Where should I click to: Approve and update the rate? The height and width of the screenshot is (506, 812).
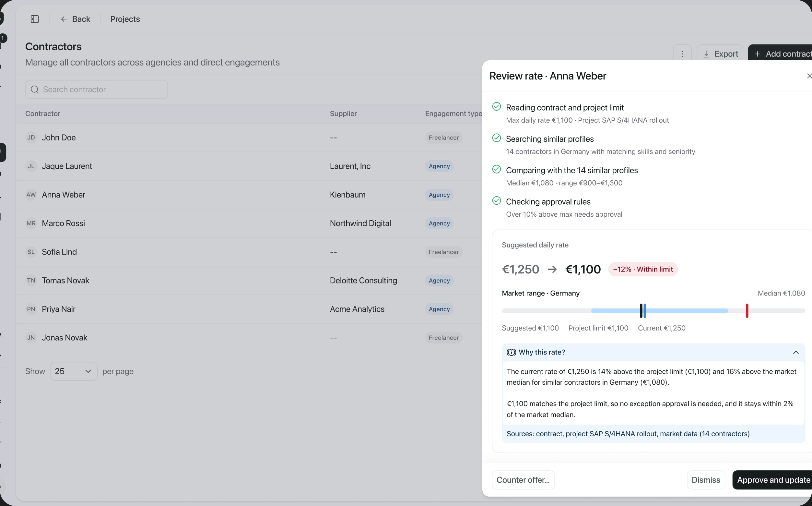point(772,480)
